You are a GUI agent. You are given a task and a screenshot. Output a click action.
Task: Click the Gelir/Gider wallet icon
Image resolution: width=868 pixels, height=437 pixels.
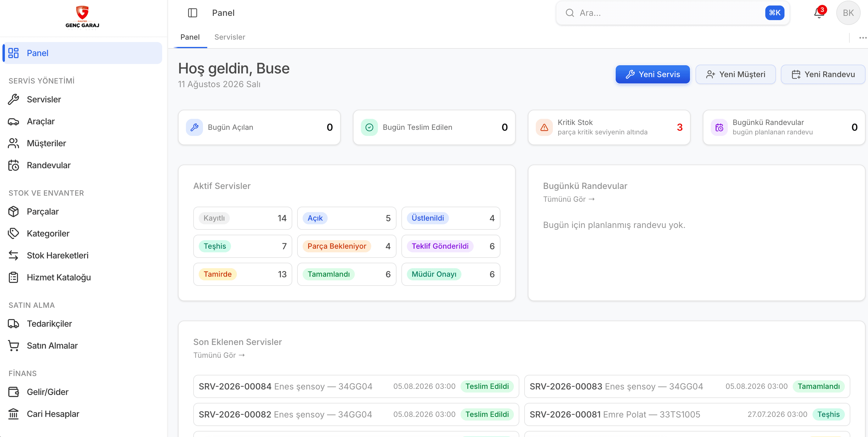pos(13,392)
